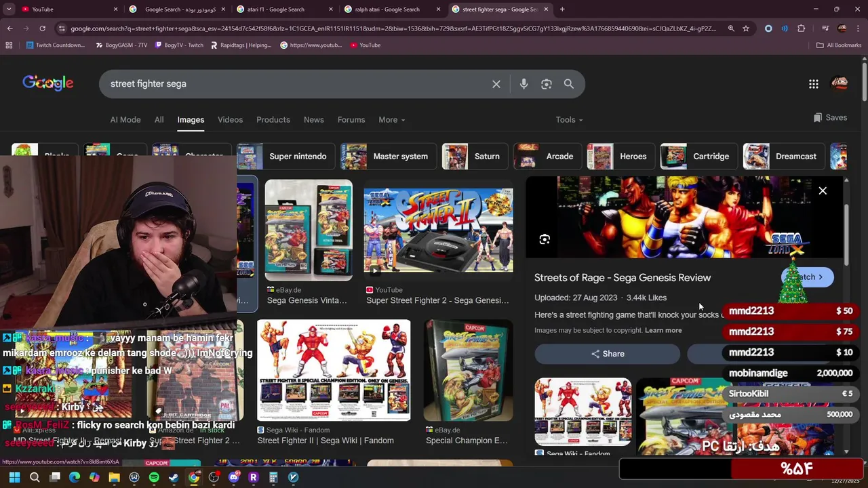The image size is (868, 488).
Task: Share the previewed image
Action: click(607, 354)
